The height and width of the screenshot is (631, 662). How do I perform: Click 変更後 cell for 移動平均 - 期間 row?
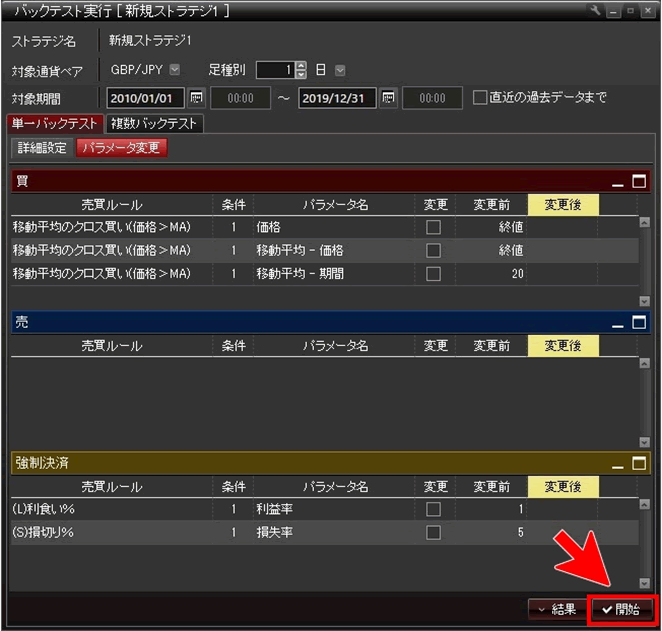click(x=563, y=274)
